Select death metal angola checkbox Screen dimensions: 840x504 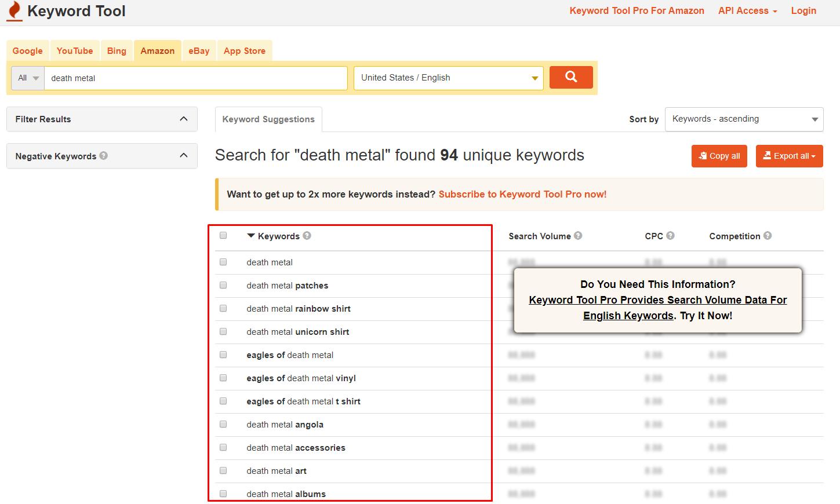223,424
